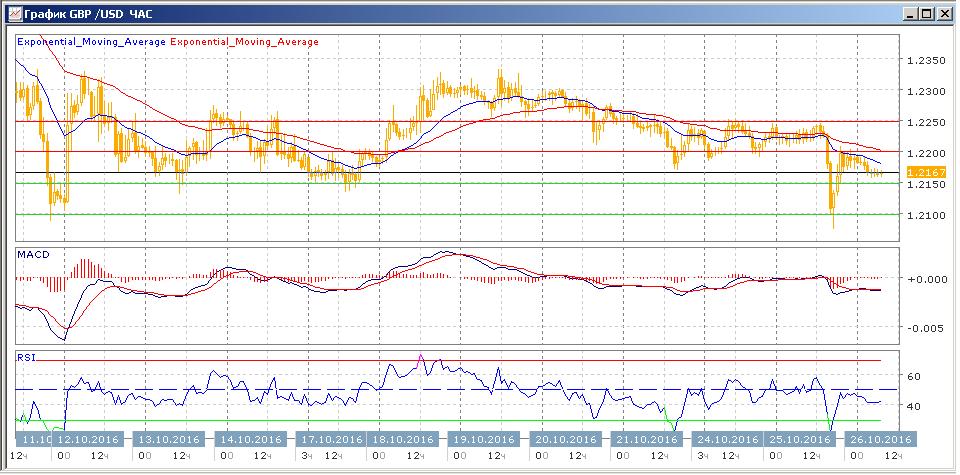Select the 18.10.2016 date marker
The height and width of the screenshot is (475, 960).
(x=402, y=439)
